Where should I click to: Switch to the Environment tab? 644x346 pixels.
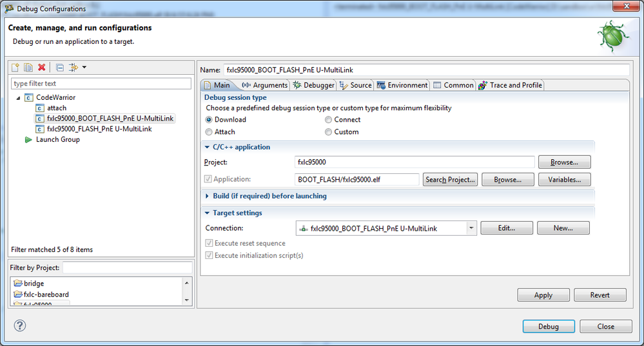coord(402,85)
